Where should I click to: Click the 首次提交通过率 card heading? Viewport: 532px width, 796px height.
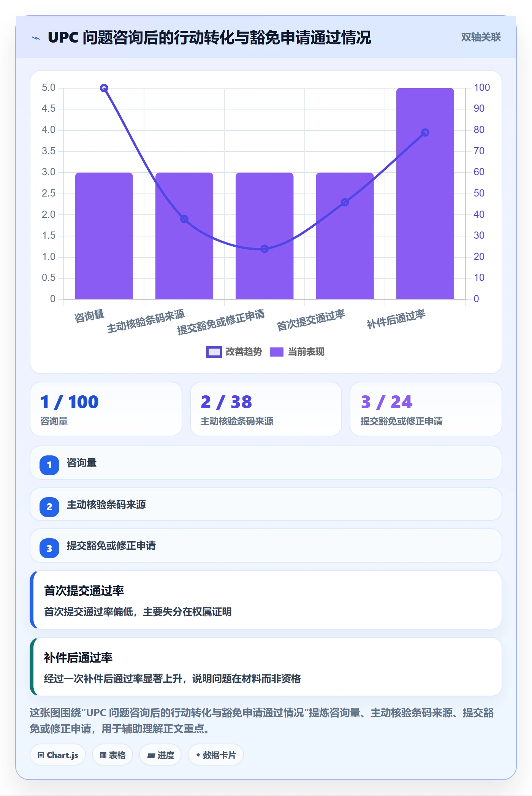point(84,591)
